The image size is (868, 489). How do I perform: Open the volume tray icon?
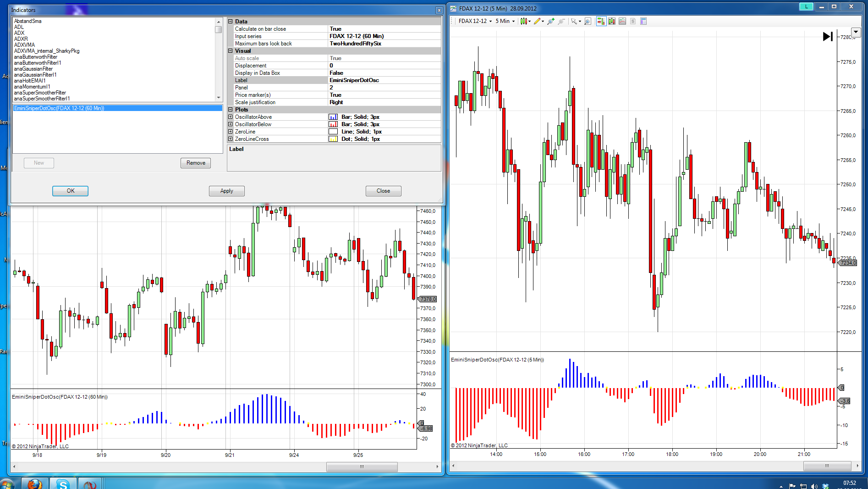[814, 486]
